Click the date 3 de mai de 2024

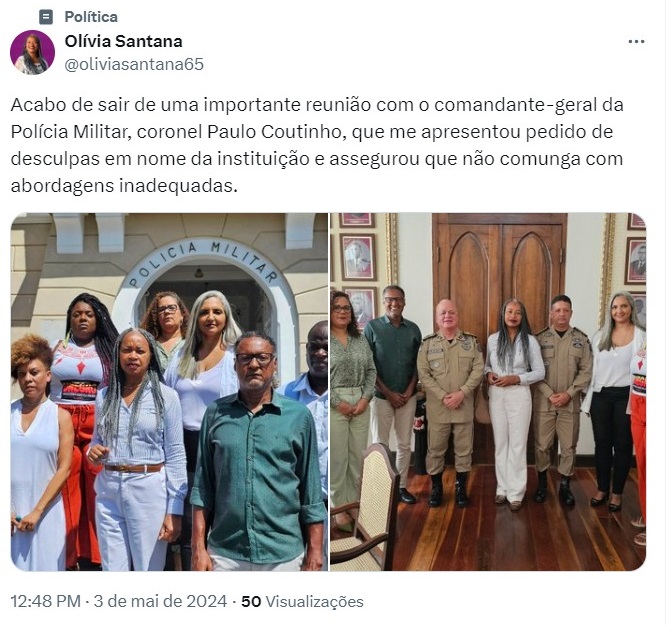160,601
